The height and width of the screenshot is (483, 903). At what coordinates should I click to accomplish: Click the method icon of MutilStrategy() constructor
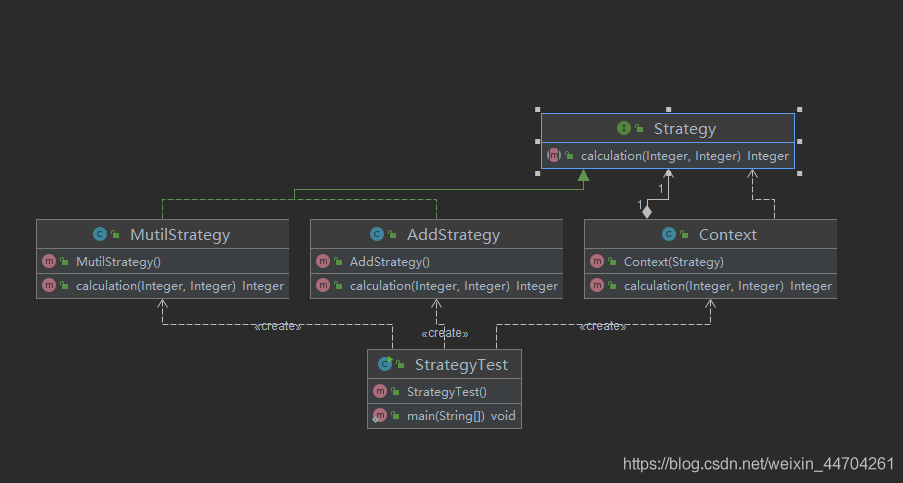tap(49, 261)
